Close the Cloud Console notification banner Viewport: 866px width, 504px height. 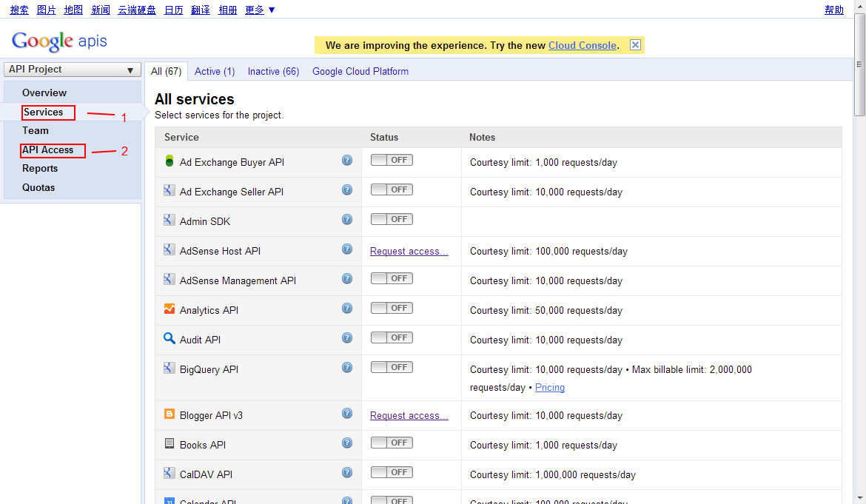[635, 45]
